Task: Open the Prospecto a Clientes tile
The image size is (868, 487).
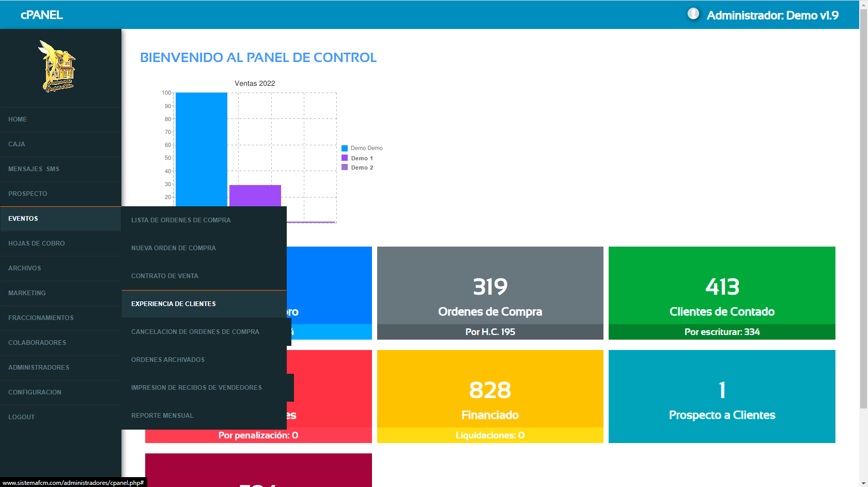Action: click(722, 396)
